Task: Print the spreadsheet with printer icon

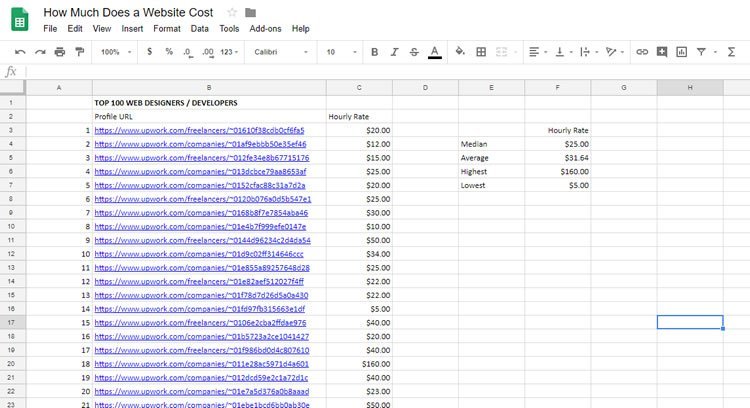Action: (x=60, y=52)
